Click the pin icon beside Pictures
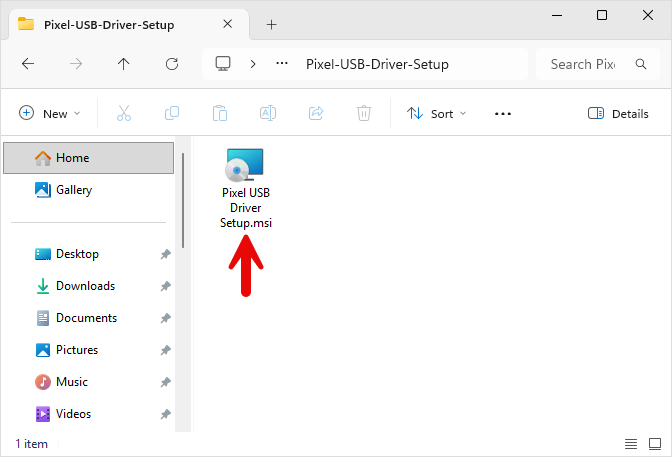Screen dimensions: 672x457 (165, 350)
